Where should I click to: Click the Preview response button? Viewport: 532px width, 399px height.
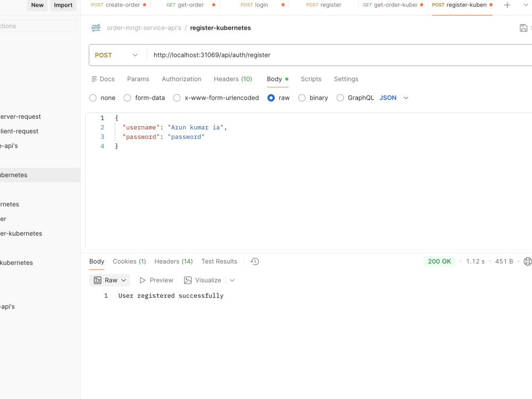pyautogui.click(x=156, y=280)
